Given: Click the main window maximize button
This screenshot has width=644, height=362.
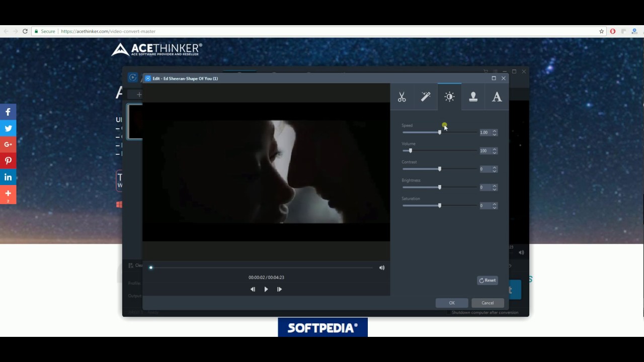Looking at the screenshot, I should pyautogui.click(x=514, y=71).
